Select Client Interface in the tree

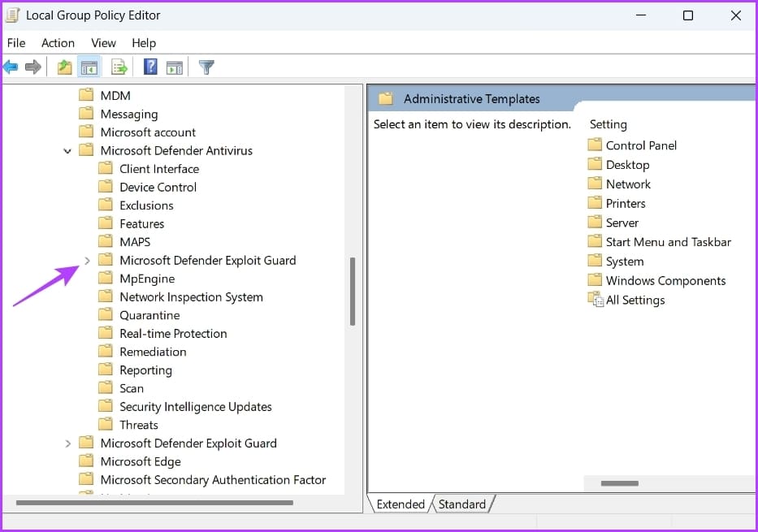pyautogui.click(x=159, y=169)
